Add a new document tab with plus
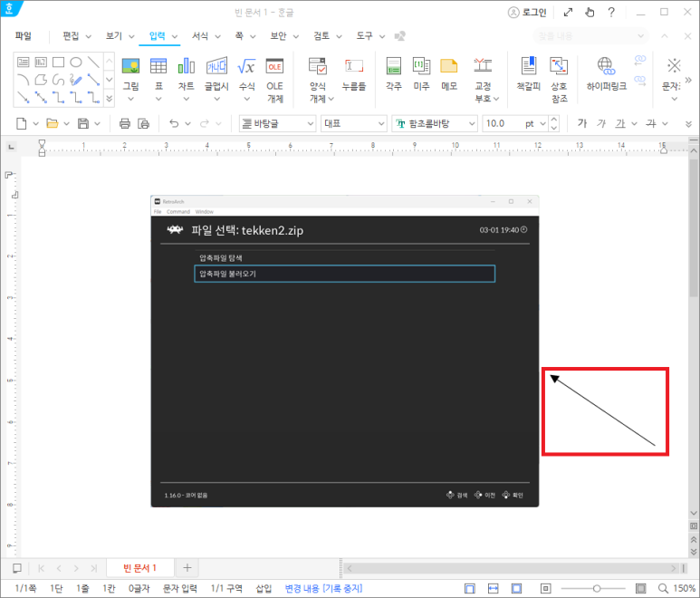Viewport: 700px width, 598px height. (187, 568)
